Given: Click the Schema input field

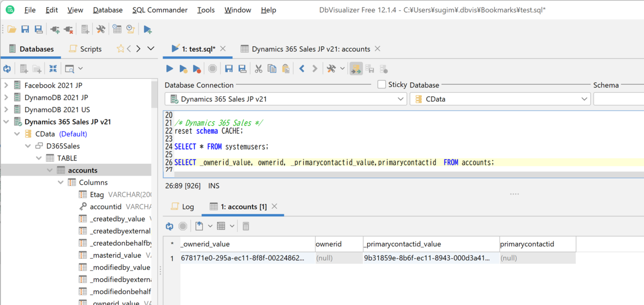Looking at the screenshot, I should click(618, 99).
